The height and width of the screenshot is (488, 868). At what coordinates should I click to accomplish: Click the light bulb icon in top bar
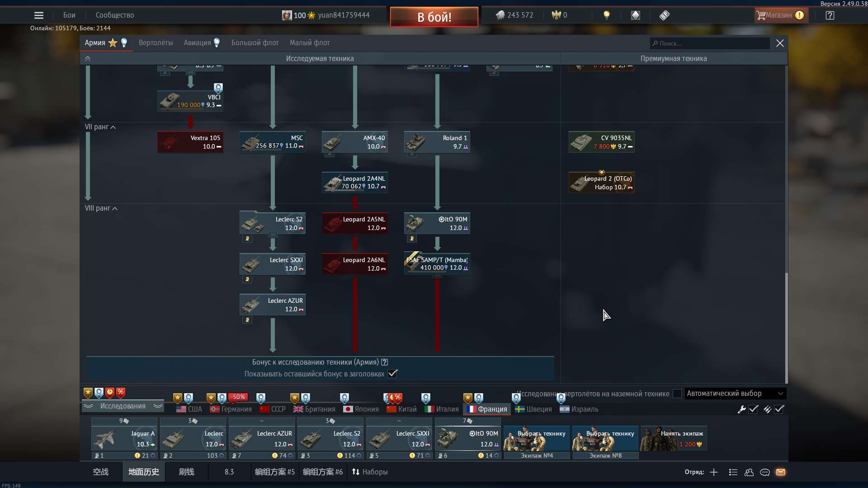(607, 15)
